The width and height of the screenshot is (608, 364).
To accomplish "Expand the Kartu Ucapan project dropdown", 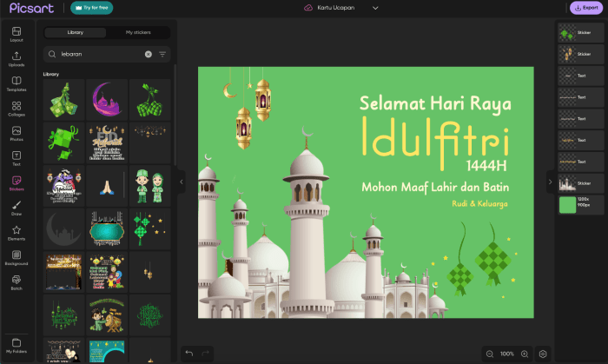I will 375,8.
